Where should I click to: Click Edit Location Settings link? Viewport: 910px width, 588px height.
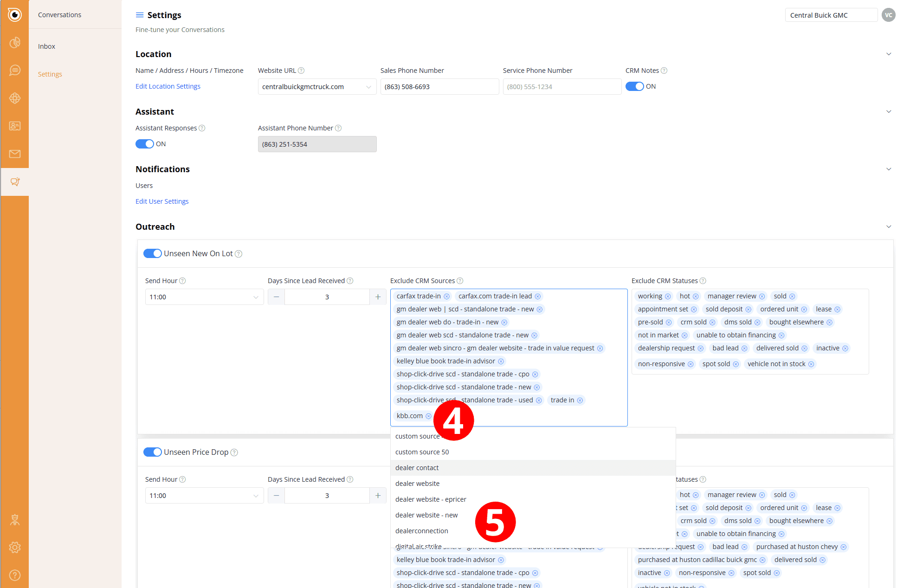(x=168, y=86)
